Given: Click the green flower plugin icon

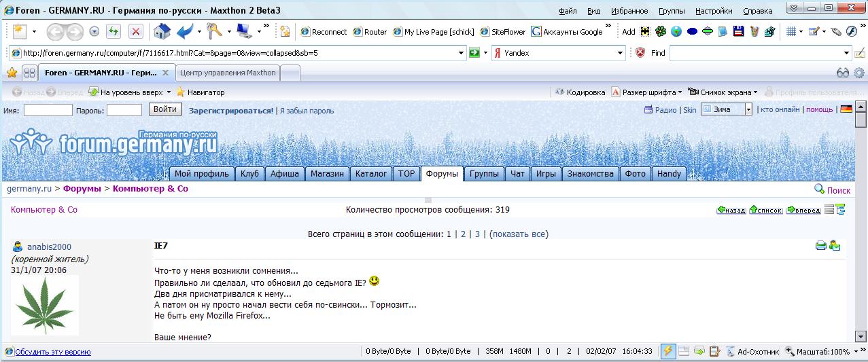Looking at the screenshot, I should (x=661, y=31).
